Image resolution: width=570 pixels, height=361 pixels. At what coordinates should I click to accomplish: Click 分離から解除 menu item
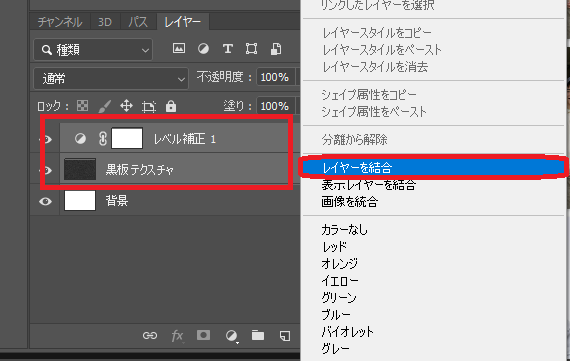click(354, 140)
